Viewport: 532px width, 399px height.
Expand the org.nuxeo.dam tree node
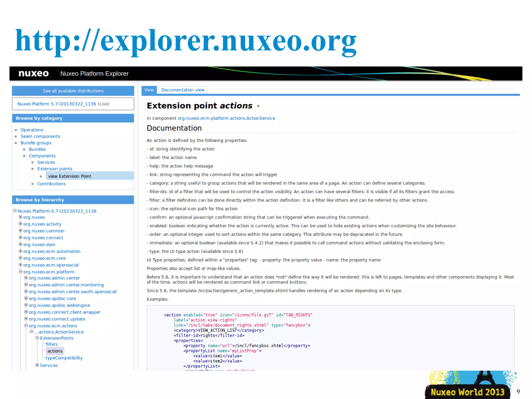[x=21, y=244]
